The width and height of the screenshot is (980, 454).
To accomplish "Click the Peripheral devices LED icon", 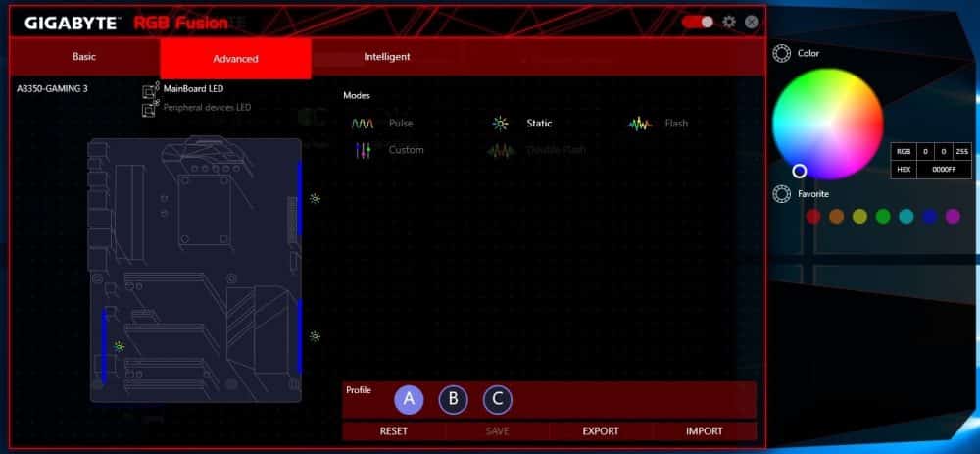I will point(151,110).
